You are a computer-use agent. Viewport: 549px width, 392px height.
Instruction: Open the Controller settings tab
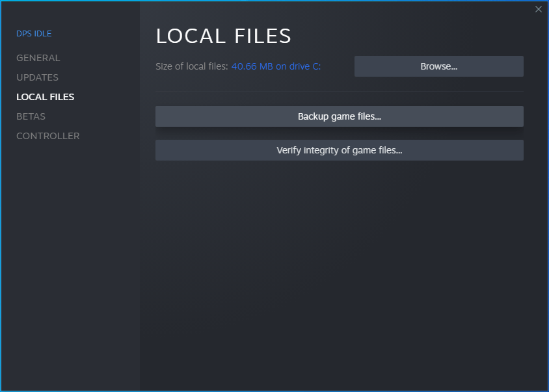click(47, 136)
